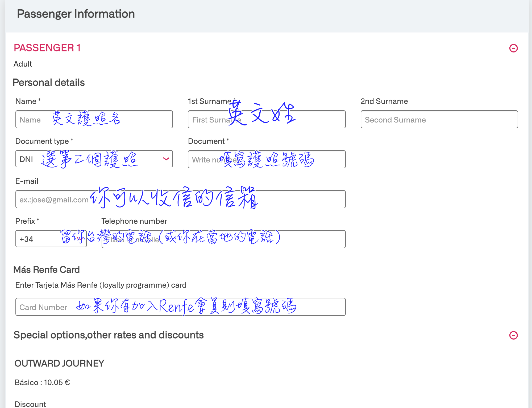
Task: Click the Telephone number label
Action: (134, 221)
